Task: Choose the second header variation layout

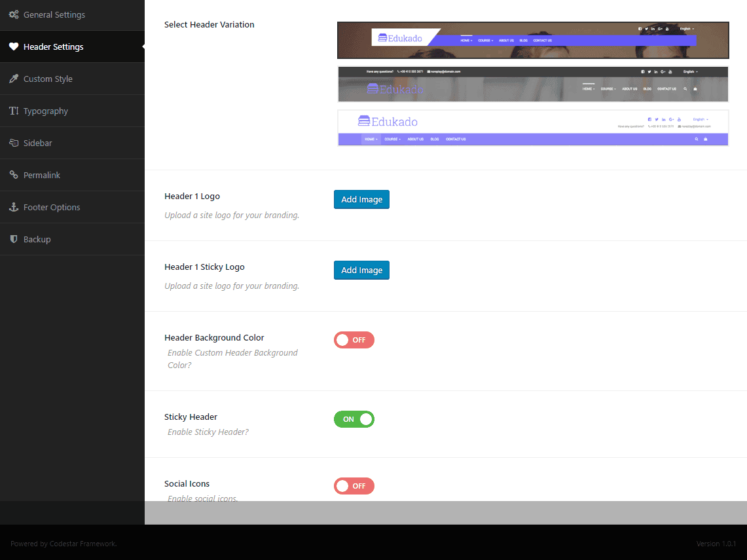Action: tap(532, 84)
